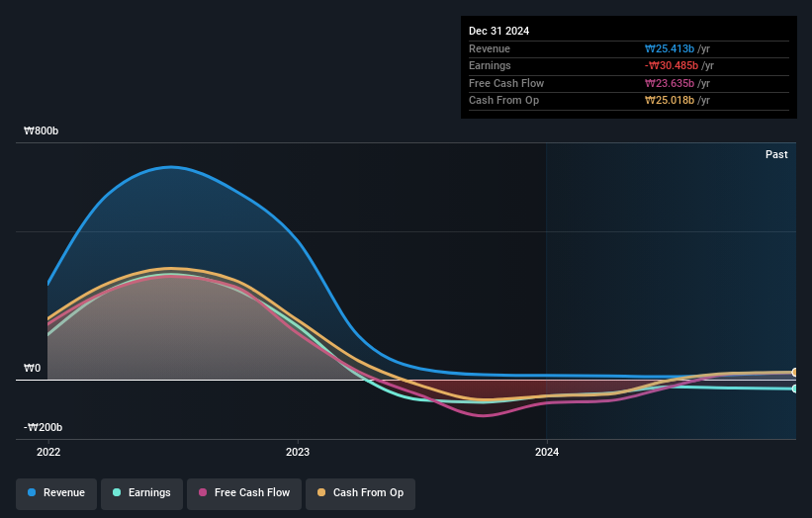Screen dimensions: 812x518
Task: Click the Past label in chart
Action: [x=776, y=155]
